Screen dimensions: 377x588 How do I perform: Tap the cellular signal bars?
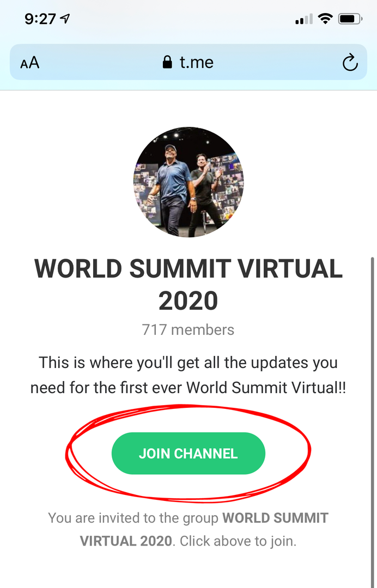(304, 19)
